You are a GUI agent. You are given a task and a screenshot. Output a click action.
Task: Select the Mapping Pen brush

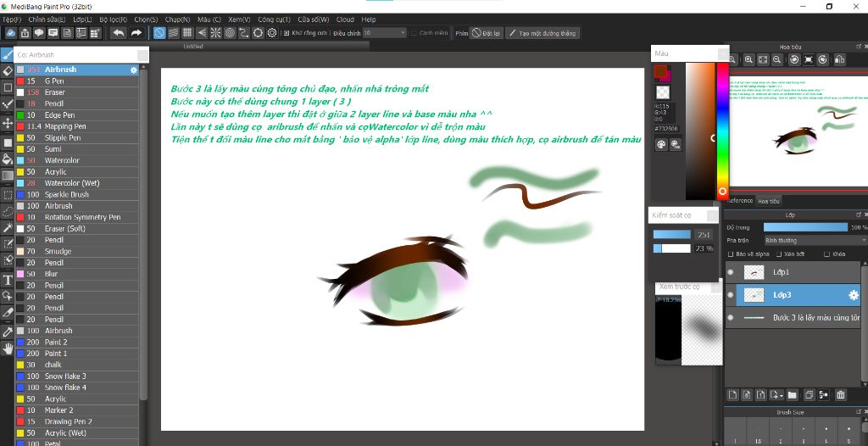[76, 126]
